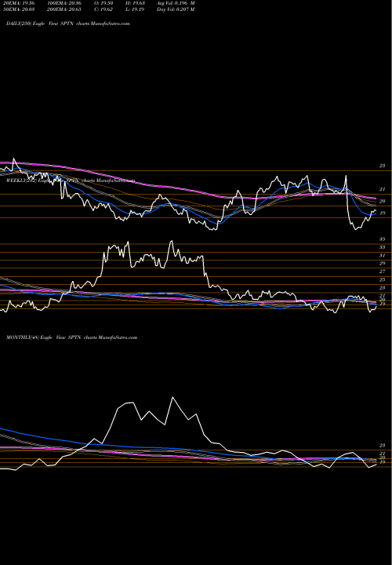Click the 31 price label on weekly chart
392x565 pixels.
(382, 255)
